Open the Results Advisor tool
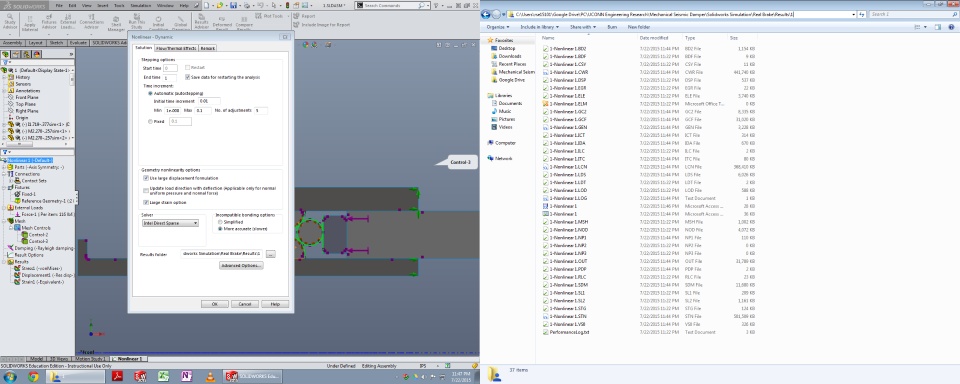Screen dimensions: 960x384 point(201,24)
